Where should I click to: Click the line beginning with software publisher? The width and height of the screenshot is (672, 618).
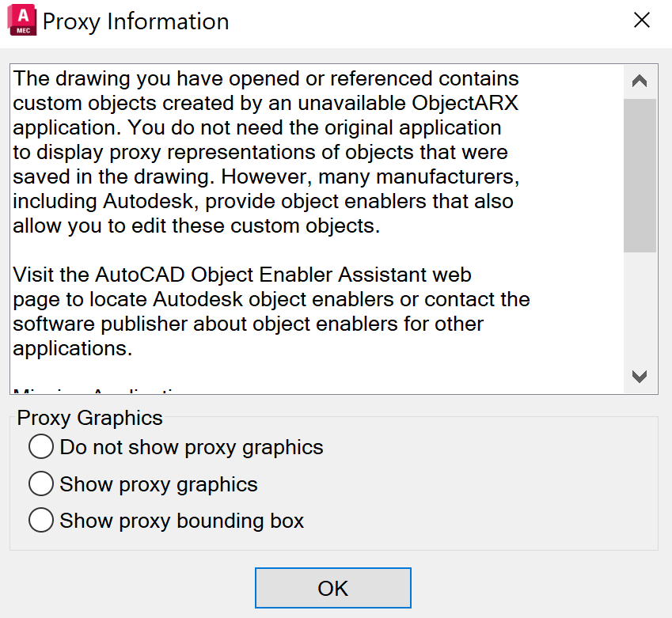coord(248,324)
